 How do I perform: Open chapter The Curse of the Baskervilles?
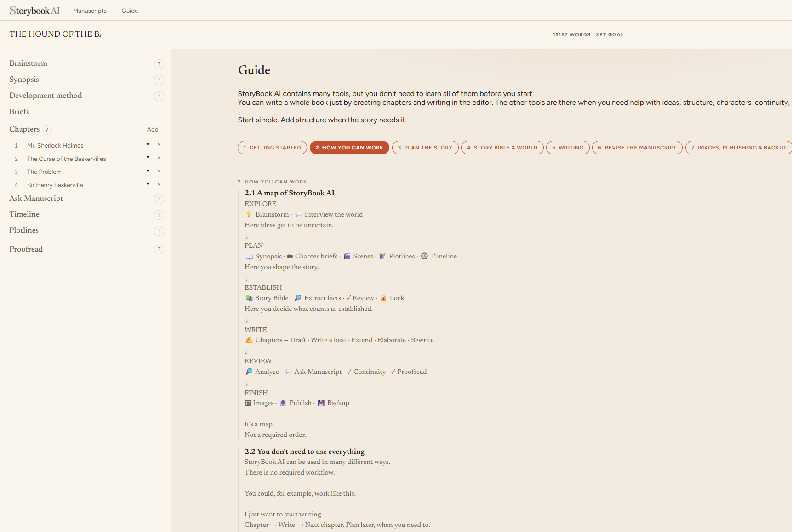click(67, 159)
